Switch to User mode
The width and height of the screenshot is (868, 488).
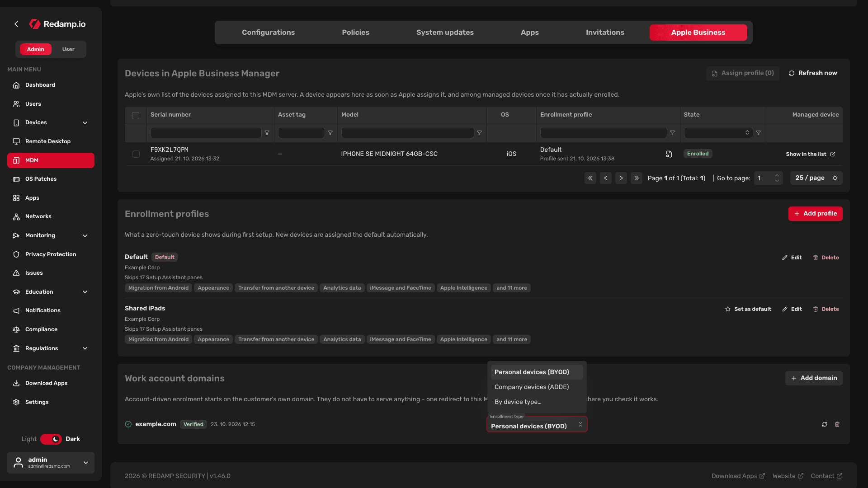pyautogui.click(x=68, y=49)
